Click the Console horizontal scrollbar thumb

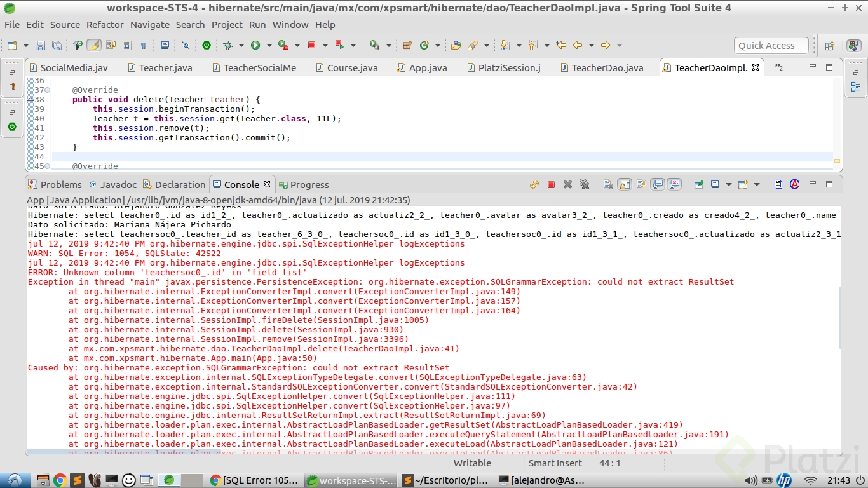(123, 452)
